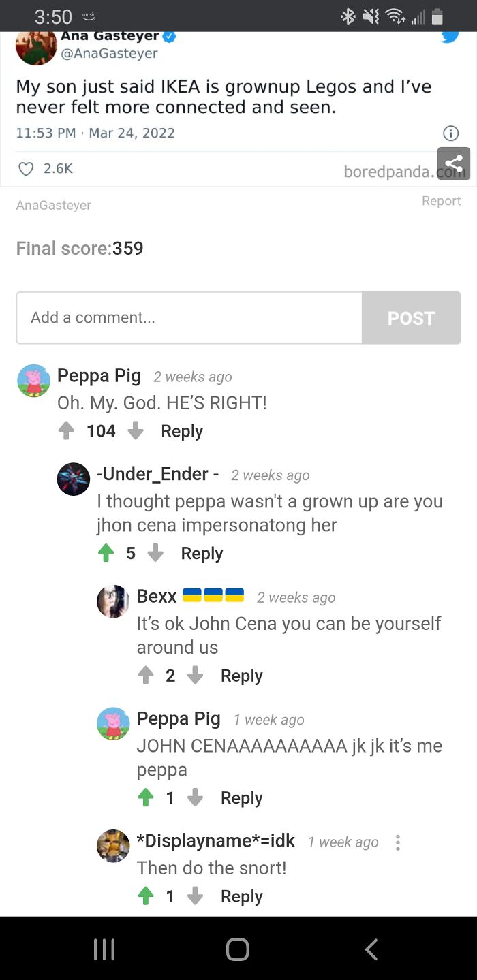Downvote Bexx's comment
The height and width of the screenshot is (980, 477).
point(195,676)
